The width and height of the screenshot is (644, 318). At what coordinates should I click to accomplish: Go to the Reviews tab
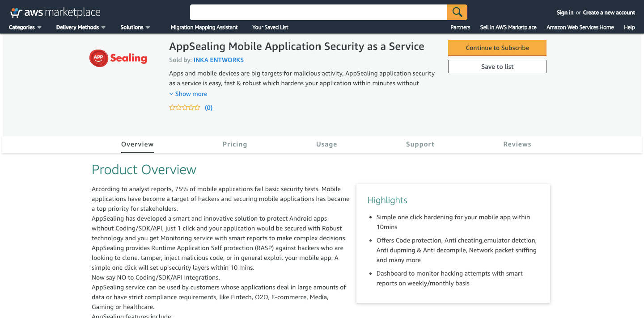click(x=517, y=144)
